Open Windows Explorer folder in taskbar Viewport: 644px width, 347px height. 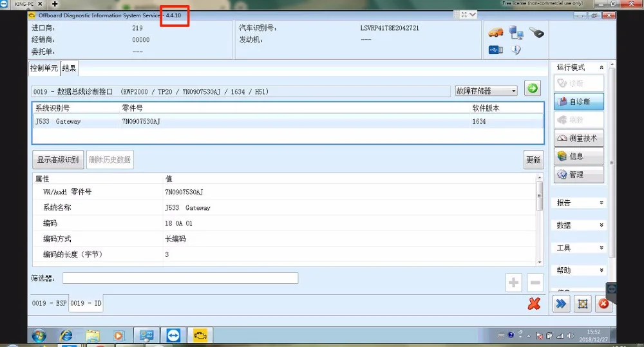(93, 336)
